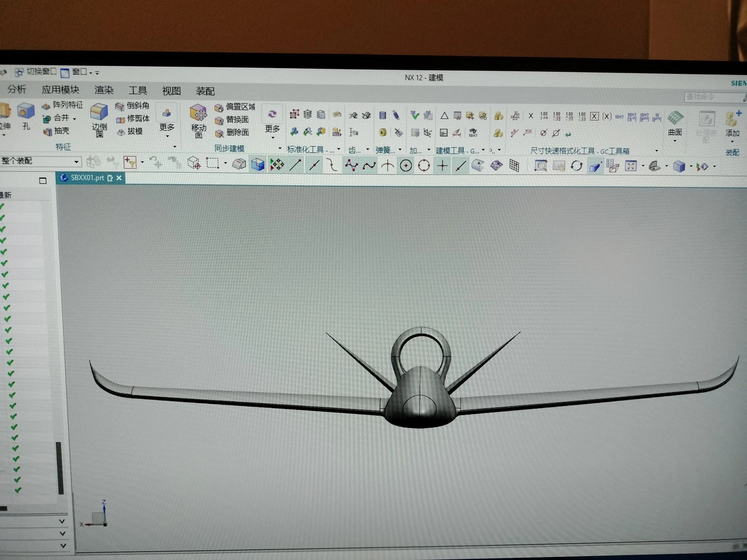Toggle the arc center snap point
This screenshot has width=747, height=560.
coord(405,166)
